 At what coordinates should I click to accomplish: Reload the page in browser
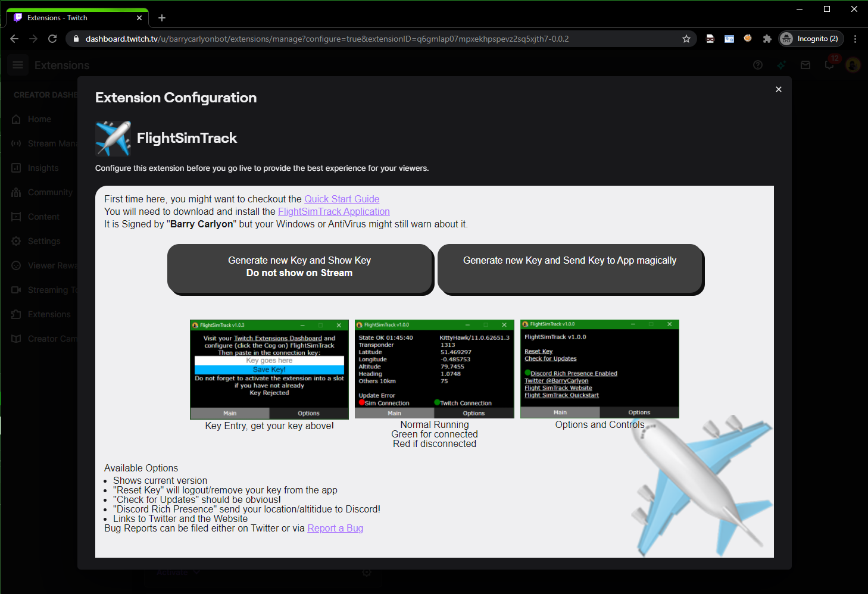click(x=52, y=39)
